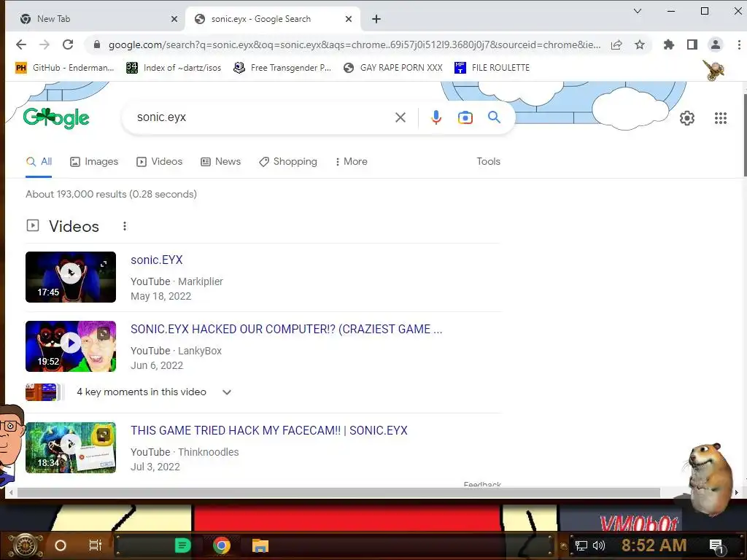
Task: Search by image with camera icon
Action: pos(465,117)
